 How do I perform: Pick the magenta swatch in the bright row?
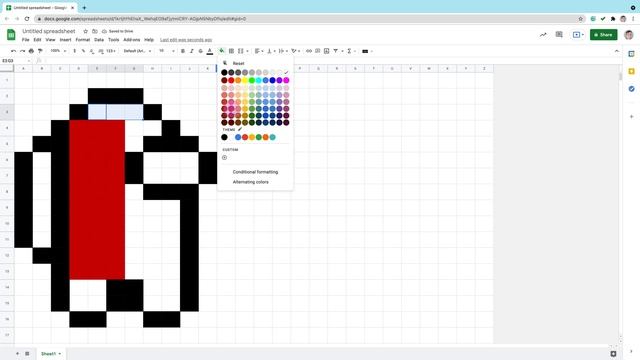coord(286,80)
